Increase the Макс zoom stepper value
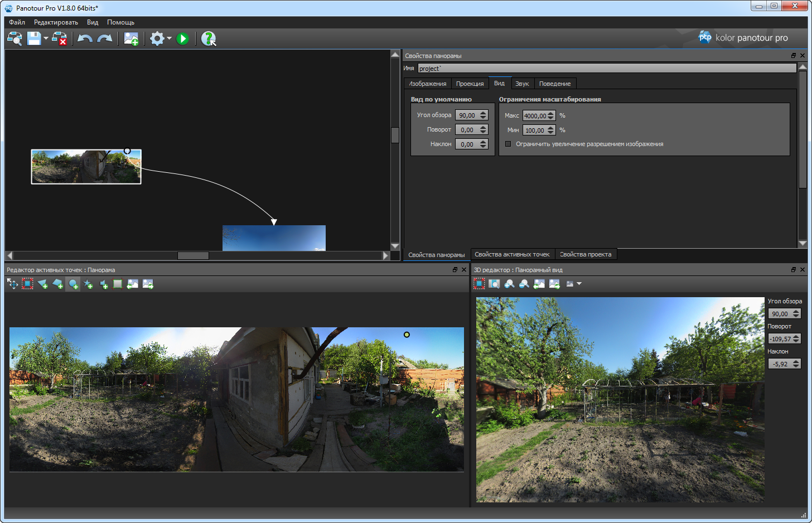This screenshot has width=812, height=523. pyautogui.click(x=551, y=113)
